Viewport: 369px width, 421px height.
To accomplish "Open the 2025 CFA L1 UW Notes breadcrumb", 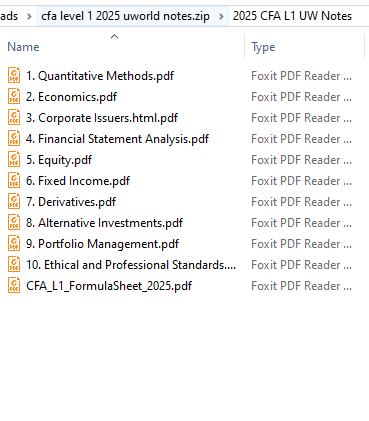I will pyautogui.click(x=292, y=16).
